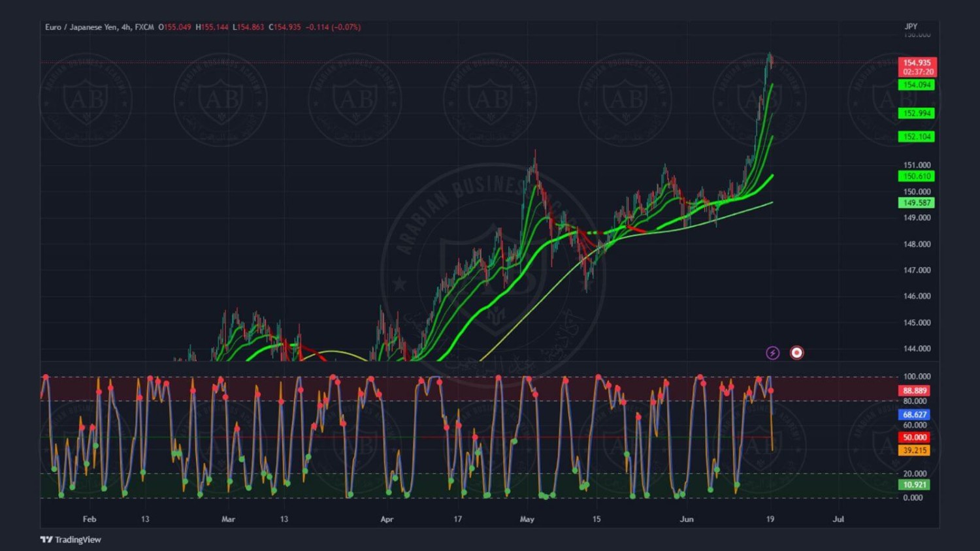The width and height of the screenshot is (980, 551).
Task: Open the TradingView logo link
Action: [71, 539]
